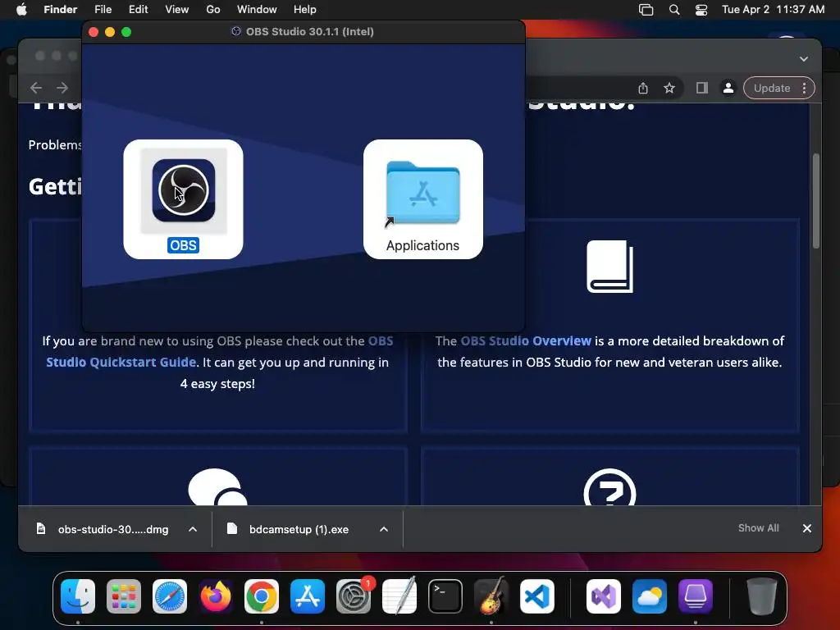The width and height of the screenshot is (840, 630).
Task: Bookmark this page with star icon
Action: [669, 88]
